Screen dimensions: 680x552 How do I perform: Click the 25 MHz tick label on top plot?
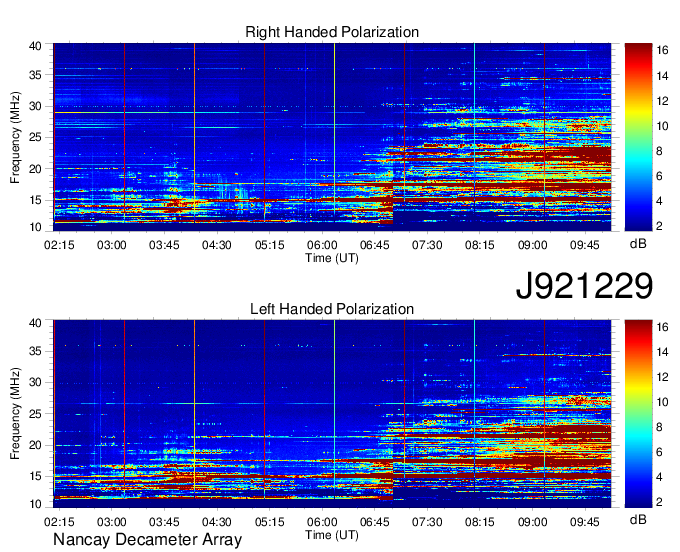pyautogui.click(x=35, y=138)
